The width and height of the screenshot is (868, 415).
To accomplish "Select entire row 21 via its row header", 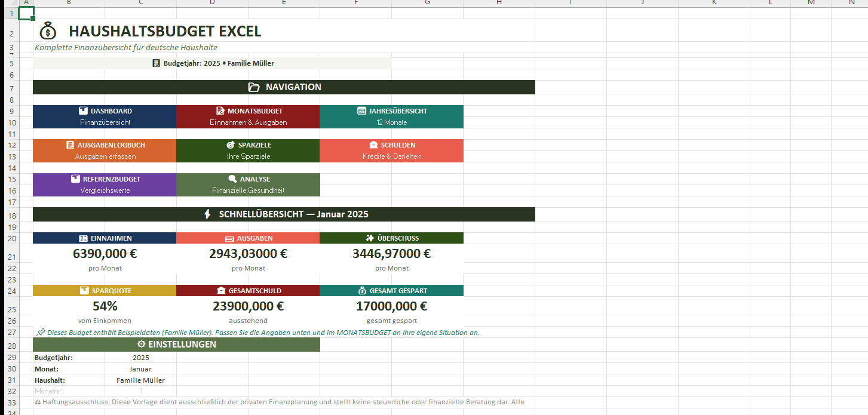I will pyautogui.click(x=12, y=257).
